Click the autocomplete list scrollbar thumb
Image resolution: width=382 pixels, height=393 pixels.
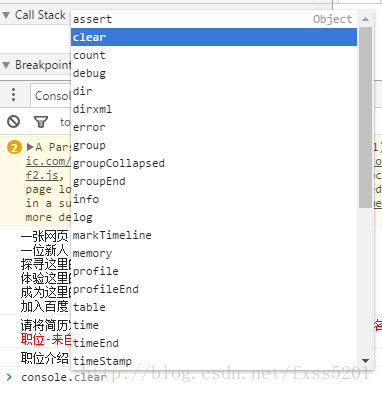(366, 117)
